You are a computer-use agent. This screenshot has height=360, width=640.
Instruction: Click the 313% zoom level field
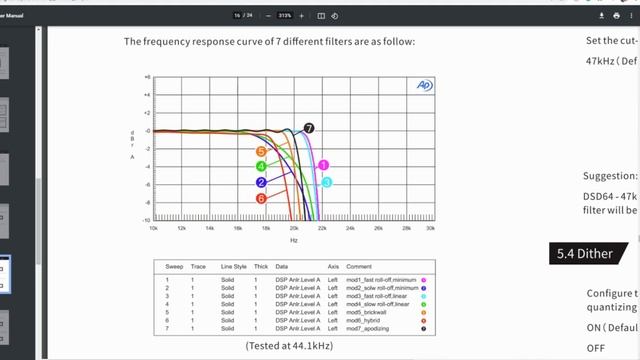(x=285, y=16)
